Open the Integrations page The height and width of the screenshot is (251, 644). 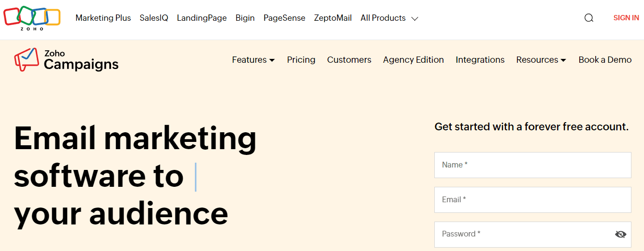(480, 60)
